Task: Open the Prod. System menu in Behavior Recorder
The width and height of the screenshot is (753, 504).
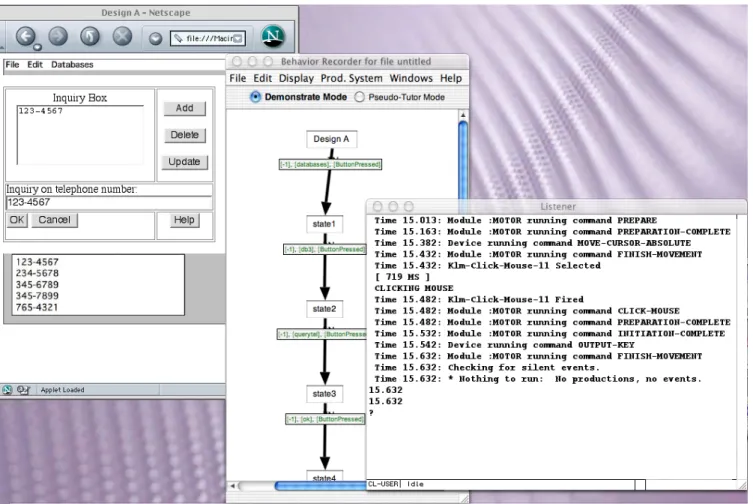Action: (352, 78)
